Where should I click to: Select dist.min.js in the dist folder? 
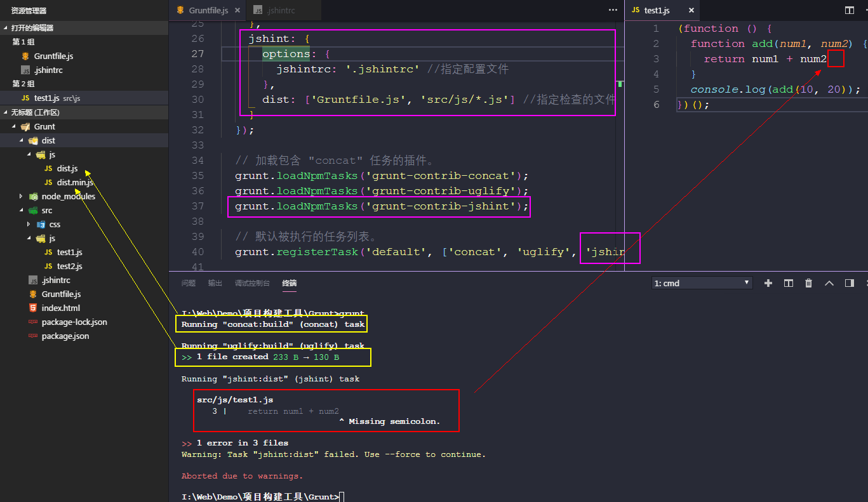pos(74,183)
